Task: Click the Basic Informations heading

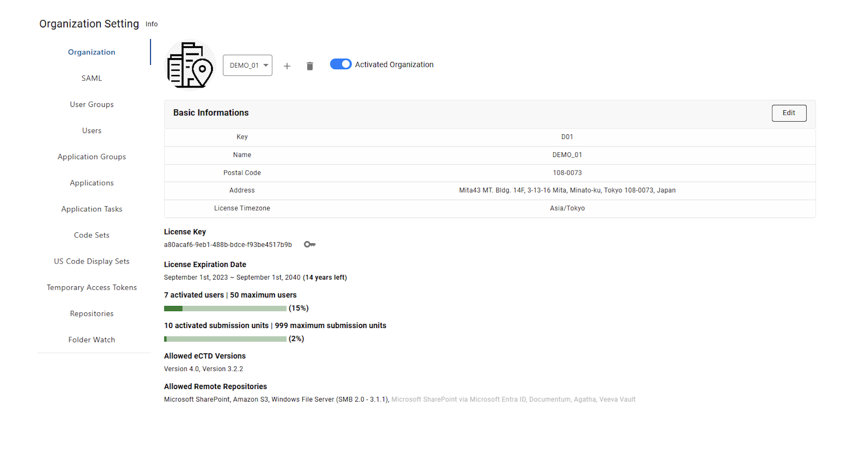Action: tap(211, 113)
